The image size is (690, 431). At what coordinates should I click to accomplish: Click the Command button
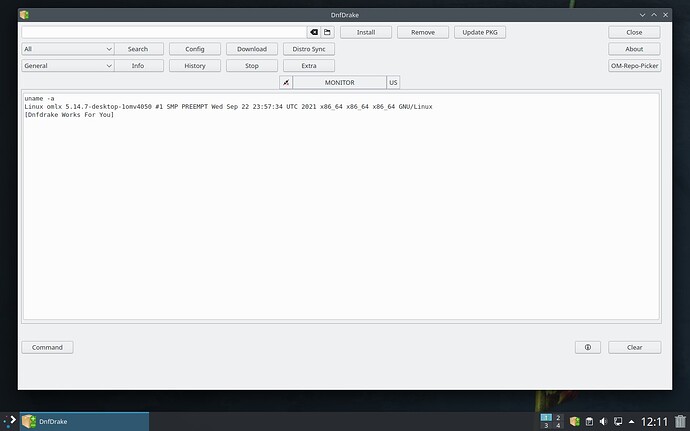click(x=48, y=347)
